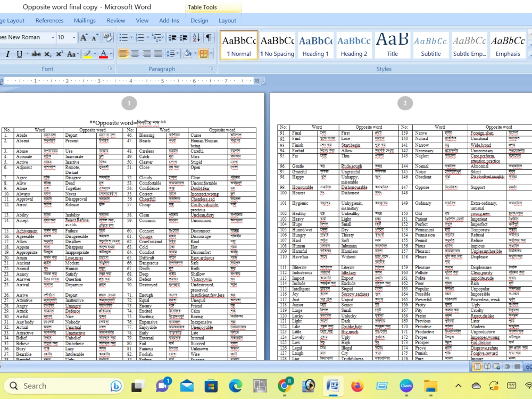532x399 pixels.
Task: Open the References tab
Action: (49, 20)
